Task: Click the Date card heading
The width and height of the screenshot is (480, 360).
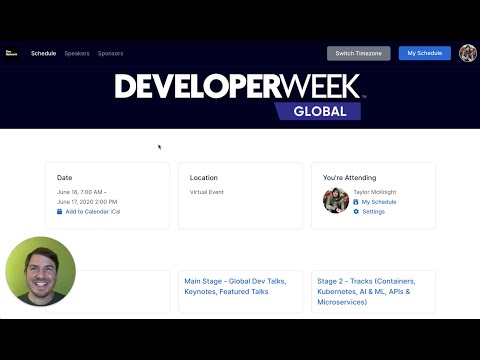Action: pyautogui.click(x=64, y=178)
